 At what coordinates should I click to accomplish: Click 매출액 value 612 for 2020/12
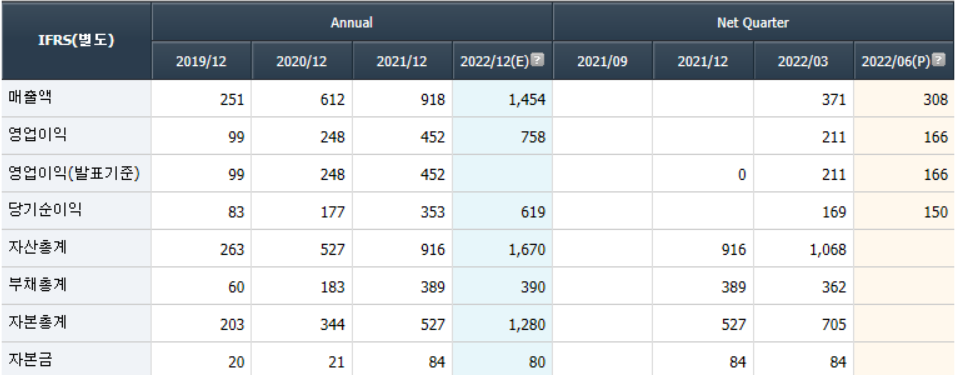(333, 100)
